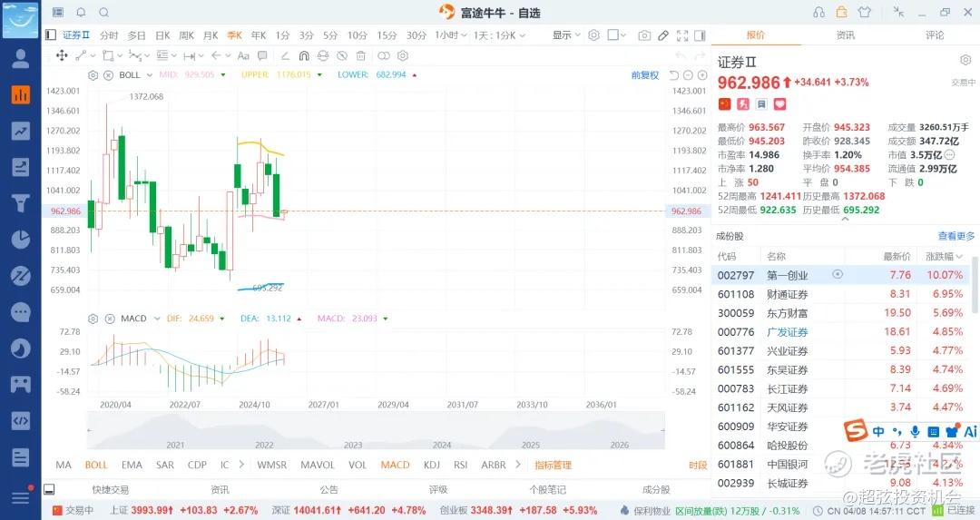Open the game controller sidebar icon
Image resolution: width=980 pixels, height=520 pixels.
click(21, 384)
